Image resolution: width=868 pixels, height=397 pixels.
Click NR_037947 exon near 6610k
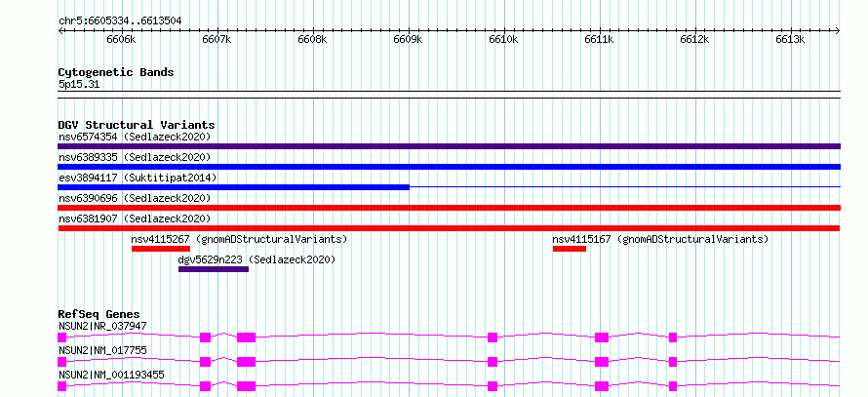click(493, 337)
